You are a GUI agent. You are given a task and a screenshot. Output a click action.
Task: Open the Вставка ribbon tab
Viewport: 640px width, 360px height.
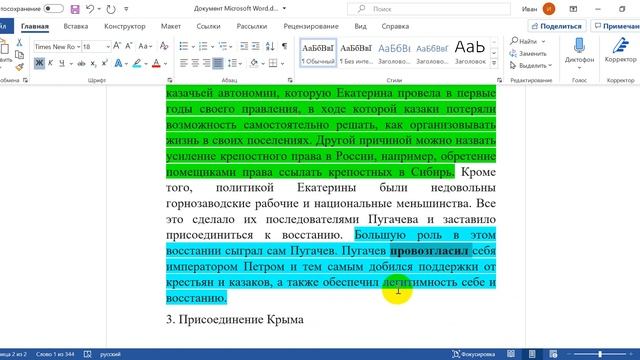tap(76, 26)
